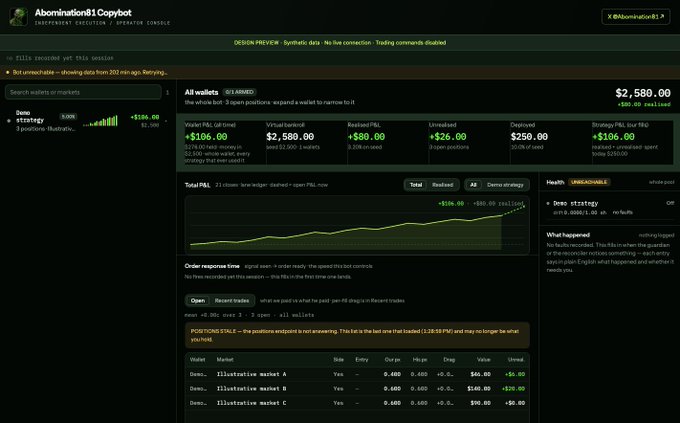The image size is (680, 423).
Task: Click the Unrealised +$26.00 card
Action: (469, 142)
